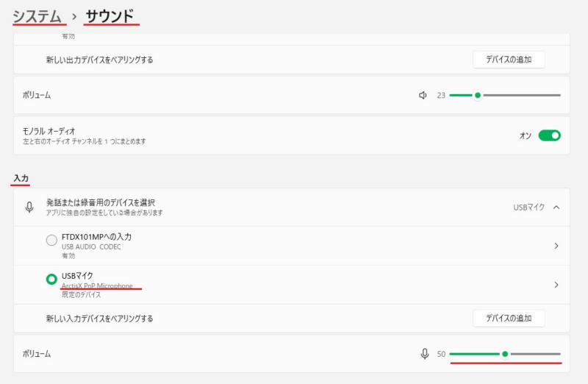Click the モノラル オーディオ setting label
Viewport: 588px width, 384px height.
[x=60, y=130]
